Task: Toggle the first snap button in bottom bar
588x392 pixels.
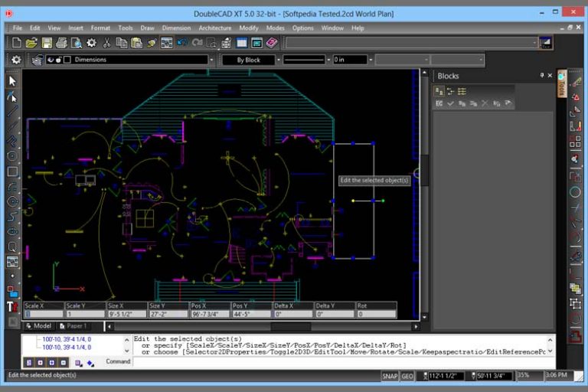Action: (x=29, y=363)
